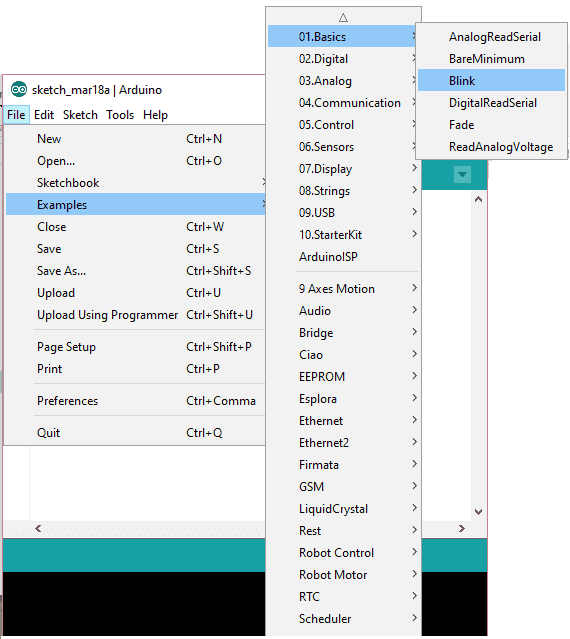The image size is (570, 639).
Task: Click the Arduino logo icon in title bar
Action: (19, 89)
